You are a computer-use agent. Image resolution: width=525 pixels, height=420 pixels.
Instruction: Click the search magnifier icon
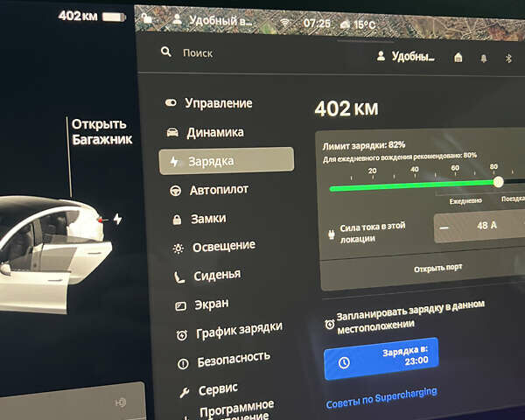[166, 52]
